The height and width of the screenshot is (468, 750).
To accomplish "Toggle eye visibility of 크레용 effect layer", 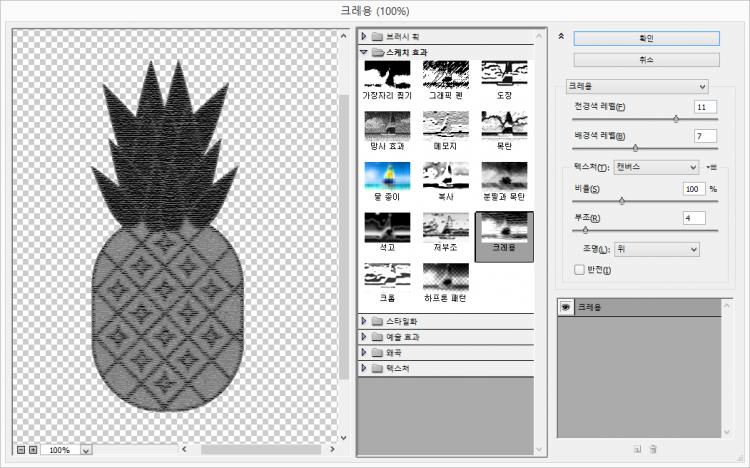I will tap(565, 306).
